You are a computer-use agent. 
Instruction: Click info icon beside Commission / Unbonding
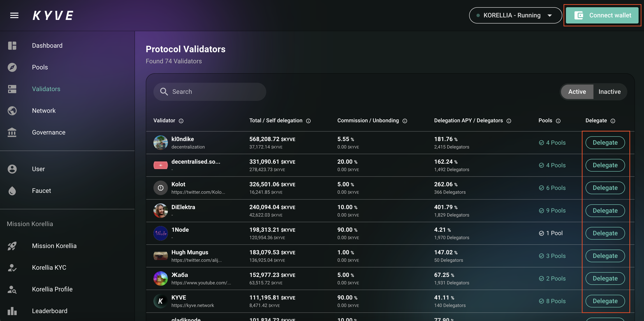(x=405, y=121)
